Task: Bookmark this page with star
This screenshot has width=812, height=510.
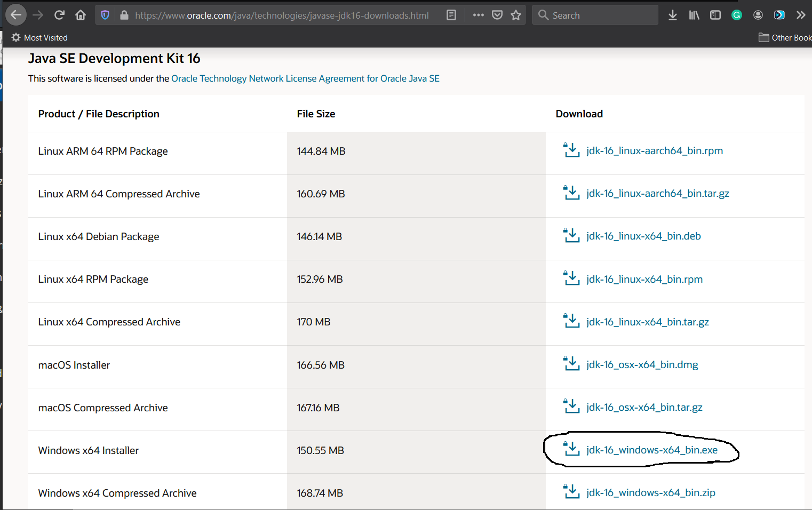Action: (516, 15)
